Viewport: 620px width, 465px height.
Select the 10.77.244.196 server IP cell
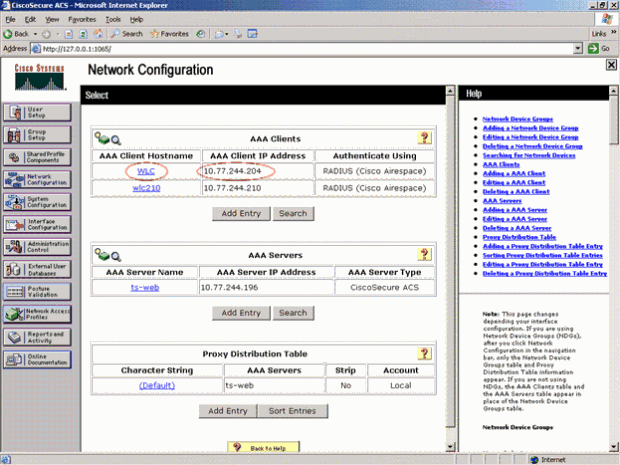tap(266, 287)
